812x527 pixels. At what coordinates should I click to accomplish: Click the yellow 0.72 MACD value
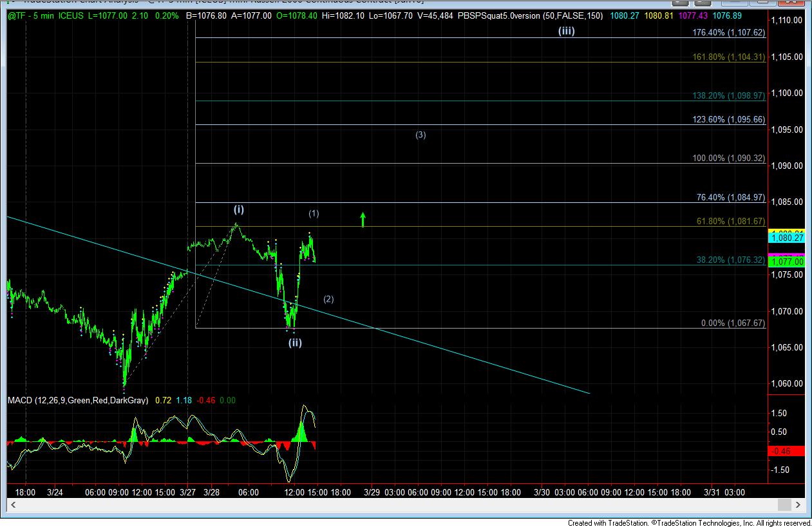coord(164,400)
